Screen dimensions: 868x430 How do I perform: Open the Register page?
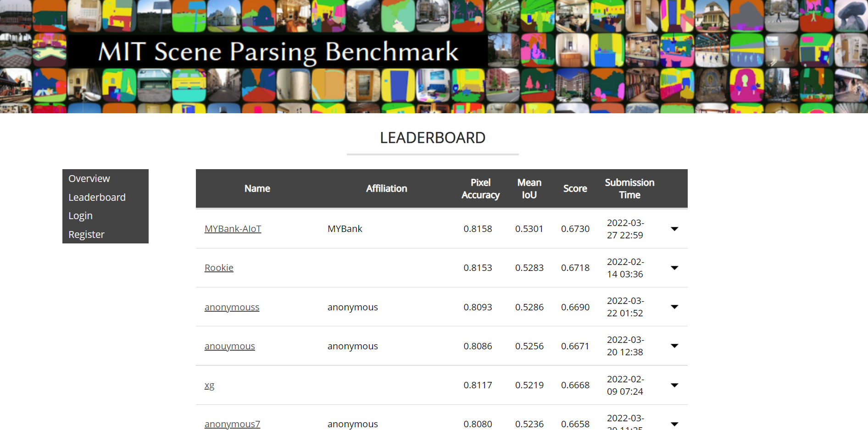[86, 234]
